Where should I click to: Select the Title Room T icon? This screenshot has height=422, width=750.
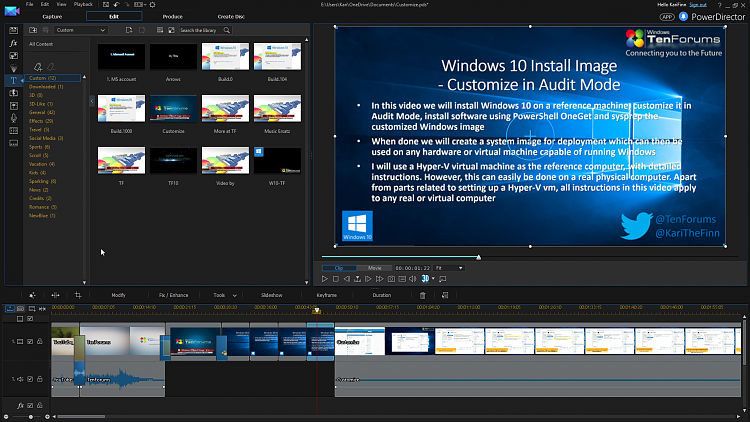(x=13, y=80)
